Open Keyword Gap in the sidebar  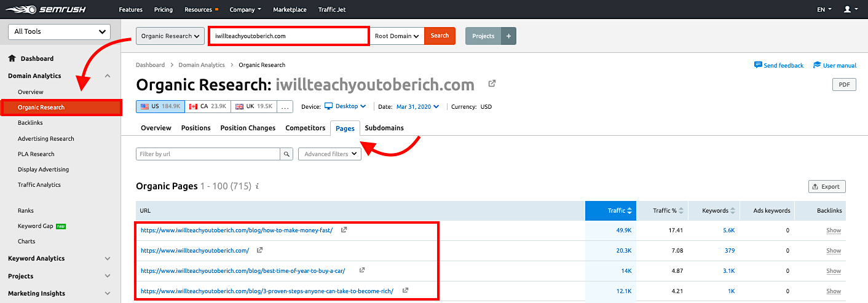[35, 226]
